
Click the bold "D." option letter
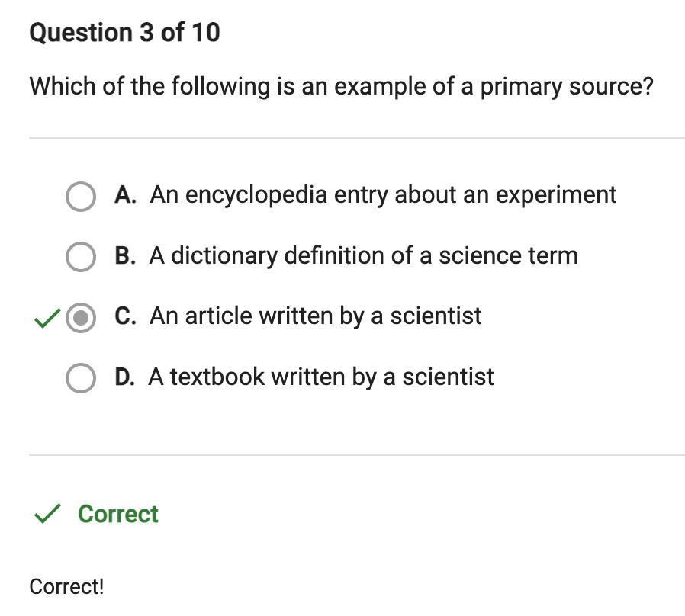125,377
